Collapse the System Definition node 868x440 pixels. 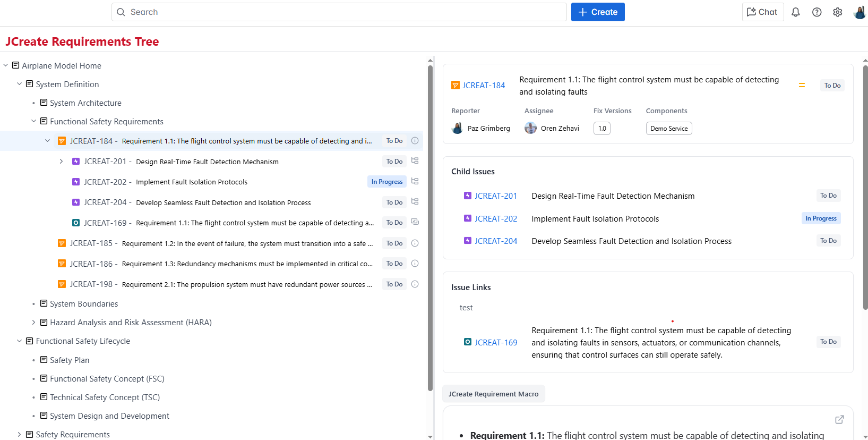click(20, 84)
